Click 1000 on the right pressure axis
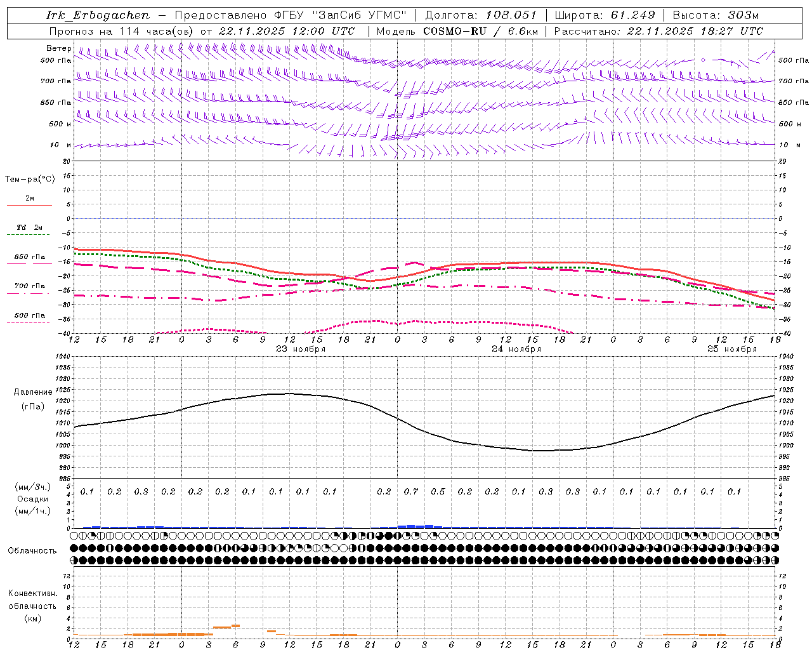The image size is (812, 650). coord(785,446)
